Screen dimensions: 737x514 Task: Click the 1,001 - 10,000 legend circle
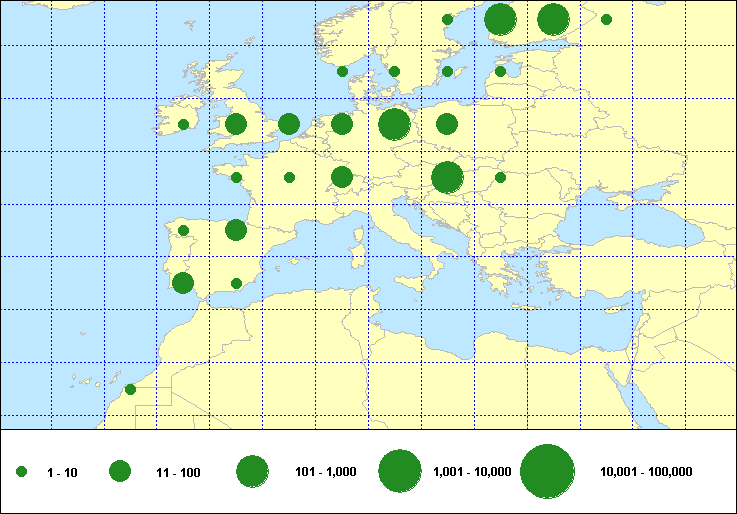coord(399,472)
